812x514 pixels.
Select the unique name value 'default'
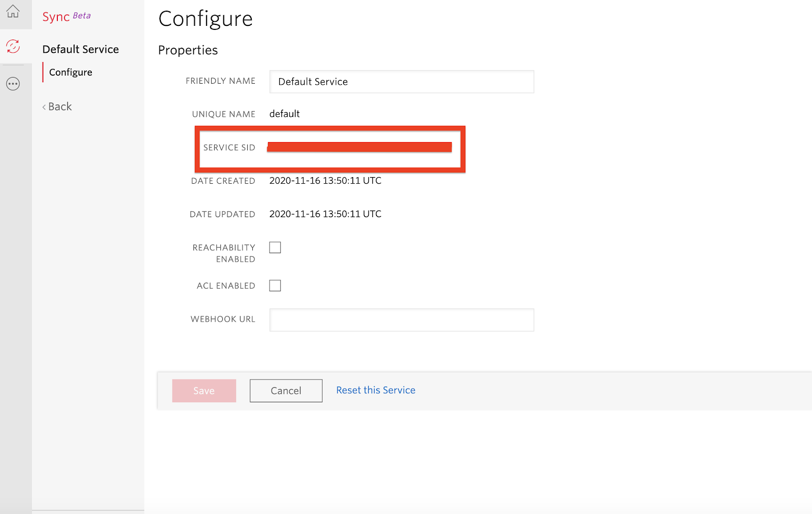click(x=285, y=114)
